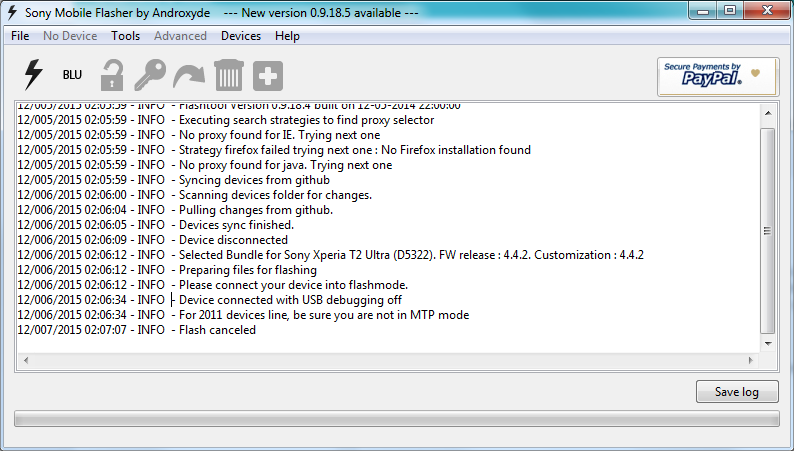Open the BLU bootloader unlock tool
The width and height of the screenshot is (794, 451).
[x=72, y=75]
